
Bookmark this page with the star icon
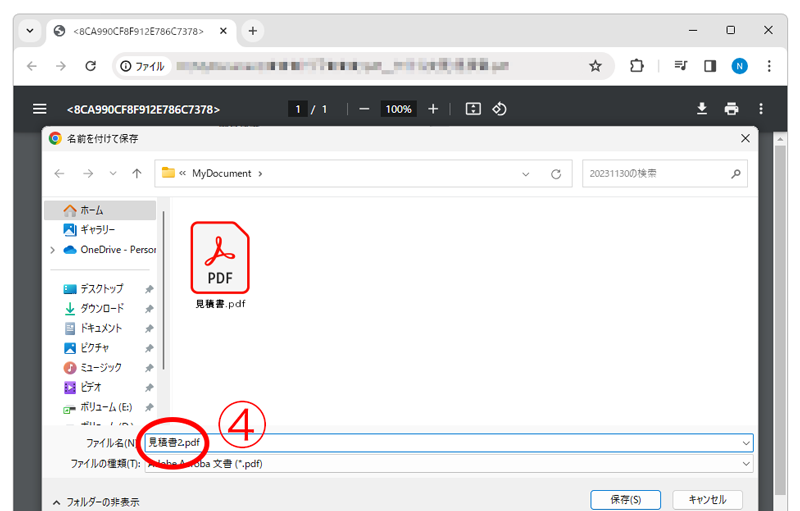(x=595, y=66)
